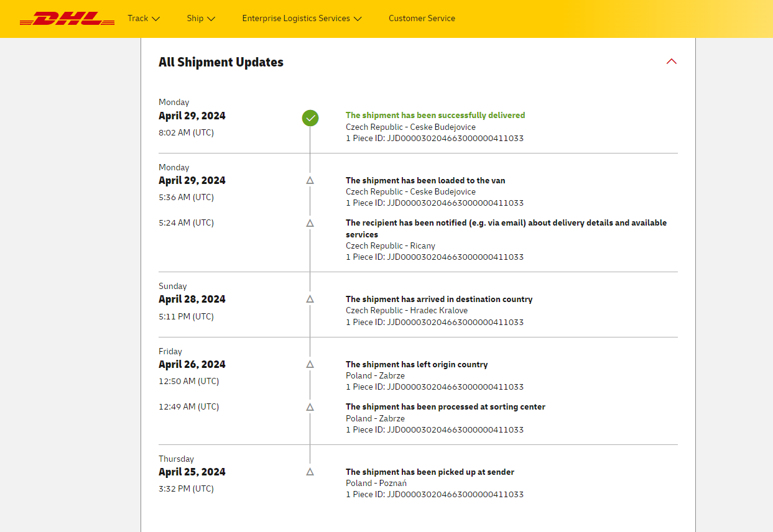Click the All Shipment Updates heading

tap(221, 62)
